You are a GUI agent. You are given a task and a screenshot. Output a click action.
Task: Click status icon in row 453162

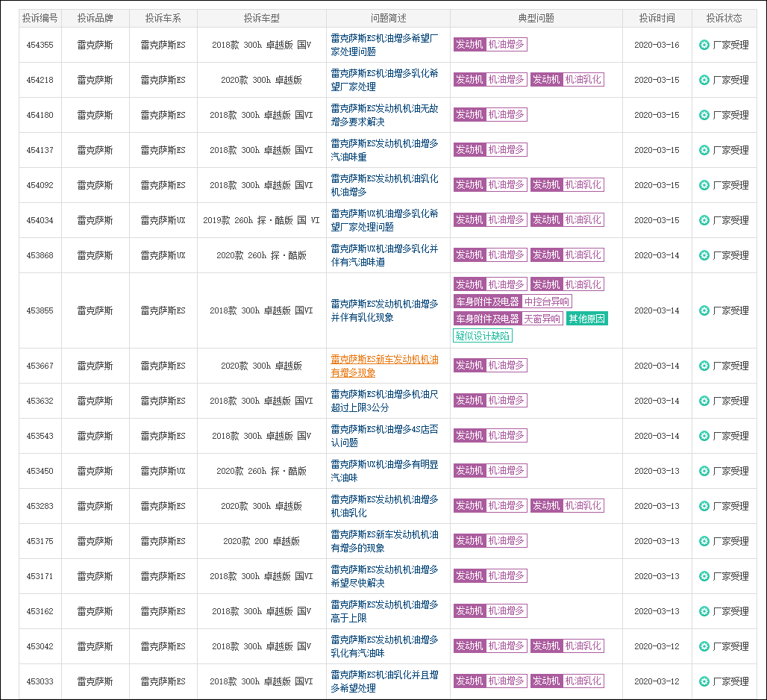pos(704,611)
